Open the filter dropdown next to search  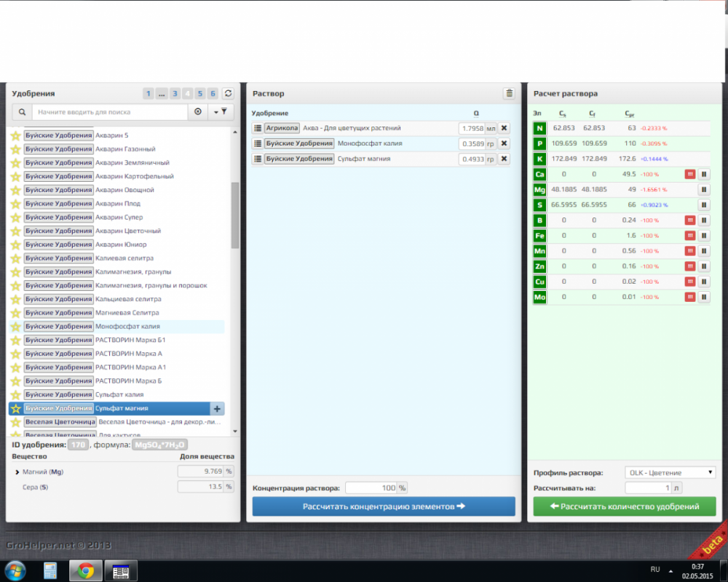click(x=220, y=112)
